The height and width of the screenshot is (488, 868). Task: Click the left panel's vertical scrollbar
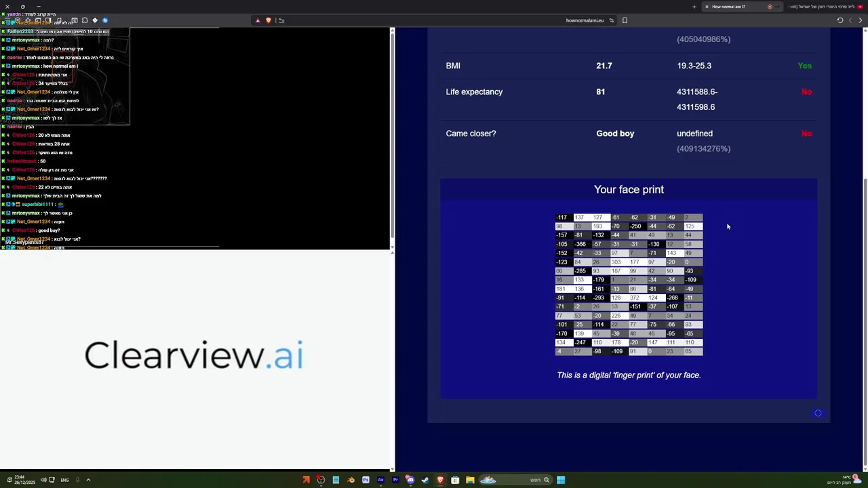click(x=392, y=136)
